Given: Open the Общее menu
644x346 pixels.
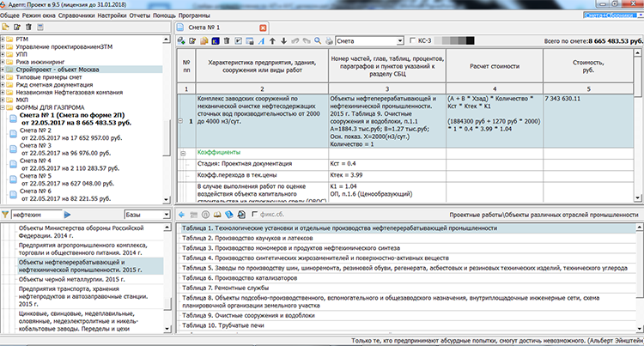Looking at the screenshot, I should [x=9, y=15].
